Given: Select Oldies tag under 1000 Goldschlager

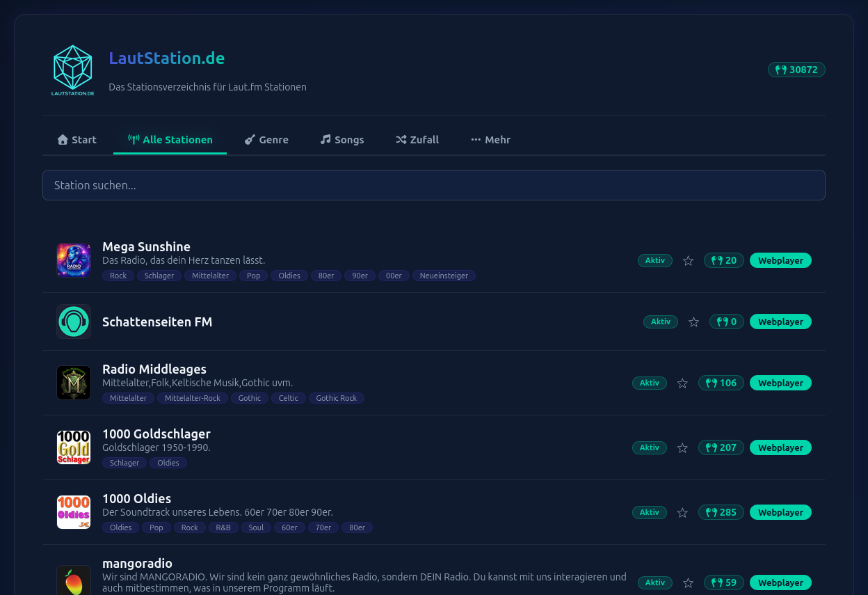Looking at the screenshot, I should pyautogui.click(x=168, y=463).
